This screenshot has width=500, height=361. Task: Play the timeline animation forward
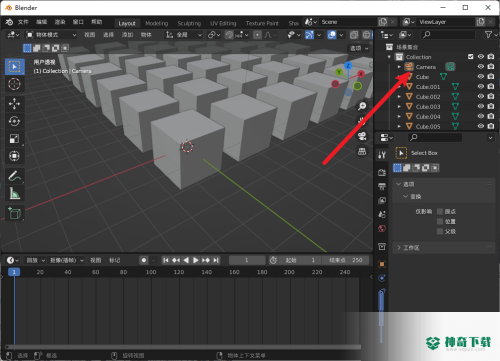[x=196, y=260]
